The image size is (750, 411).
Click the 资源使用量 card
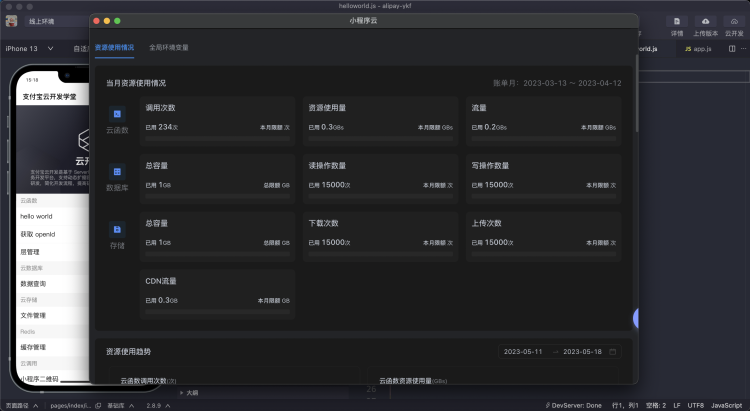point(381,122)
